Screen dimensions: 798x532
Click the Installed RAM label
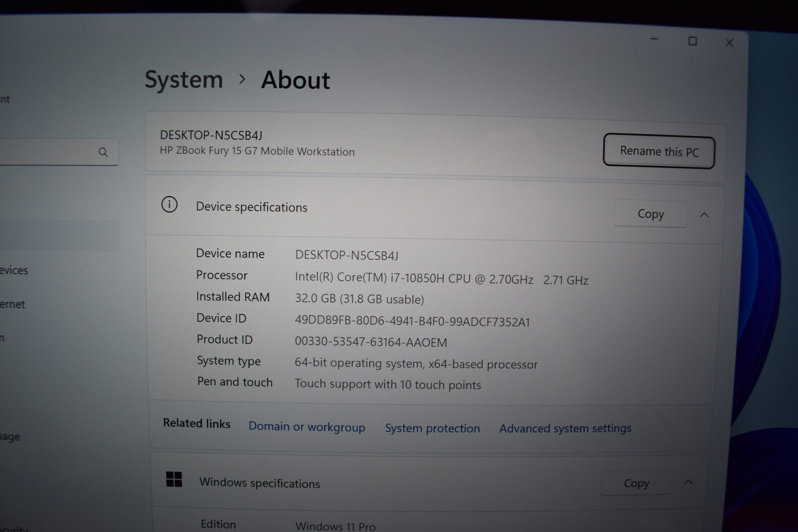pos(233,296)
